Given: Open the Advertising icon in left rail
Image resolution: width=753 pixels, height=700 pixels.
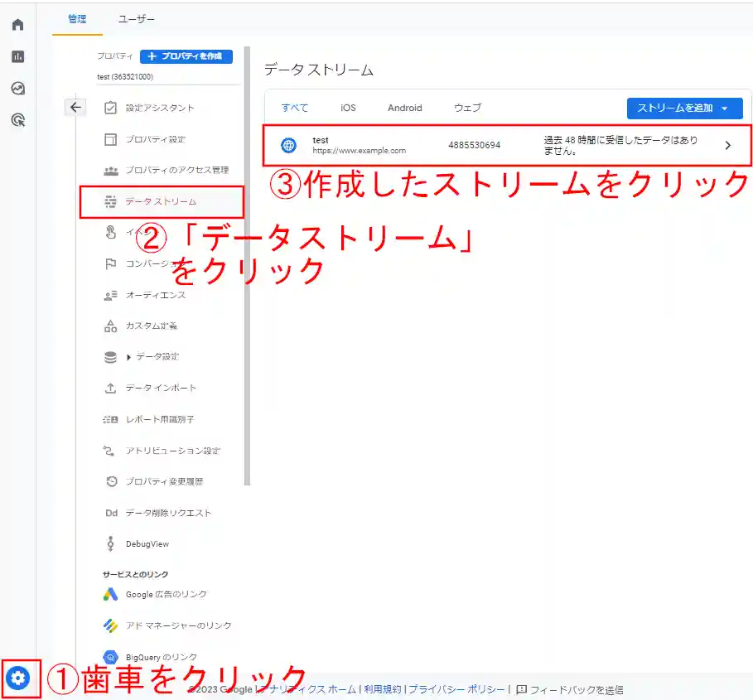Looking at the screenshot, I should [17, 121].
